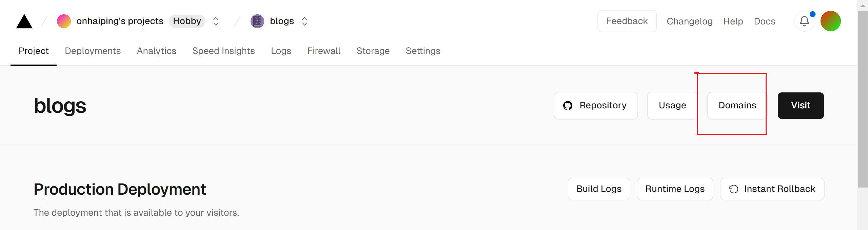This screenshot has height=230, width=868.
Task: Go to the Speed Insights tab
Action: point(223,51)
